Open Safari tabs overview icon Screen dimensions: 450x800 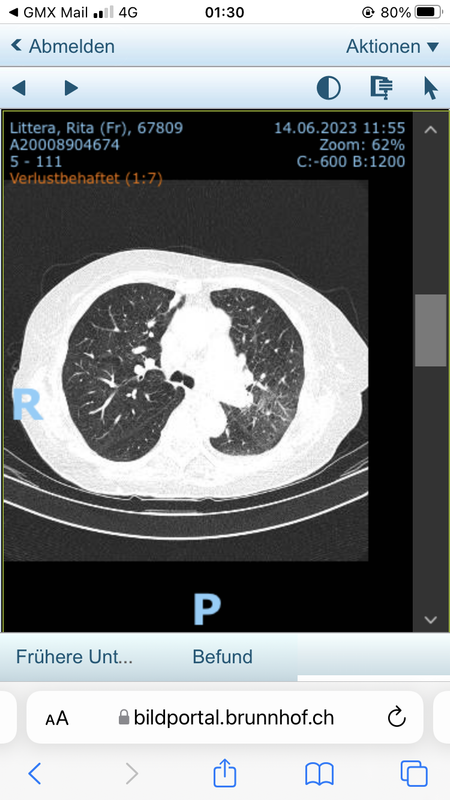pos(414,773)
